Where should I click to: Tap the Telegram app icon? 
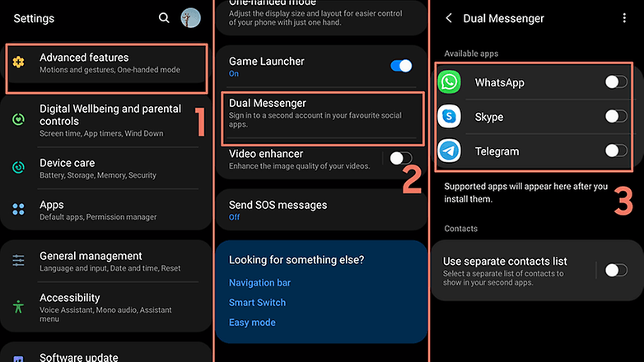click(x=449, y=151)
